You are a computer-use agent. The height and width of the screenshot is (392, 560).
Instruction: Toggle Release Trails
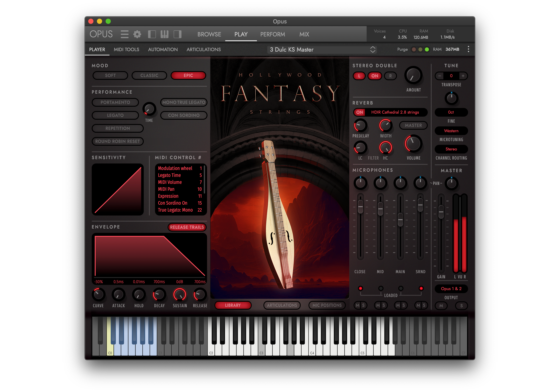click(x=187, y=227)
